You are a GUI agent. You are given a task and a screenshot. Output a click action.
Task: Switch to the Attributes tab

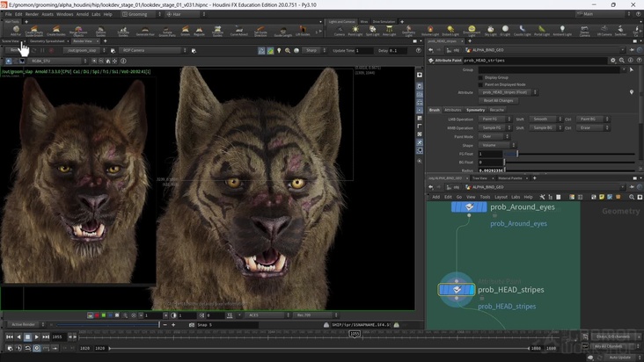(452, 110)
